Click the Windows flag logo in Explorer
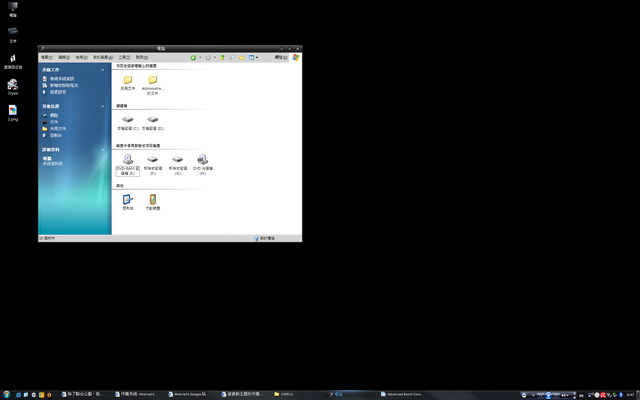This screenshot has width=640, height=400. tap(296, 58)
